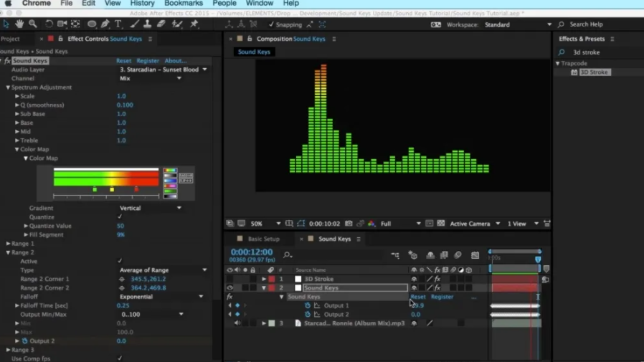
Task: Select the Selection arrow tool
Action: point(6,24)
